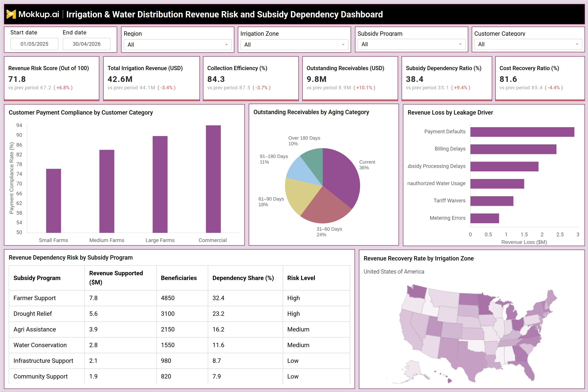Image resolution: width=588 pixels, height=392 pixels.
Task: Select the Unauthorized Water Usage bar
Action: pyautogui.click(x=497, y=184)
